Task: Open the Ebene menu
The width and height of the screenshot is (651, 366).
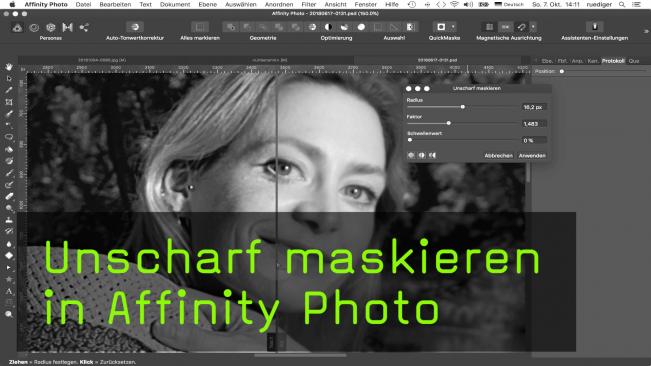Action: 208,5
